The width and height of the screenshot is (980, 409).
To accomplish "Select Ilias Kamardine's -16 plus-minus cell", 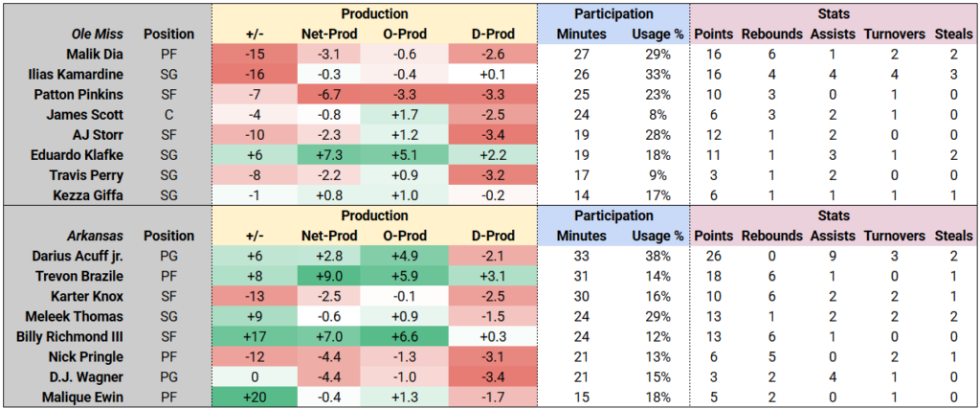I will pyautogui.click(x=254, y=75).
